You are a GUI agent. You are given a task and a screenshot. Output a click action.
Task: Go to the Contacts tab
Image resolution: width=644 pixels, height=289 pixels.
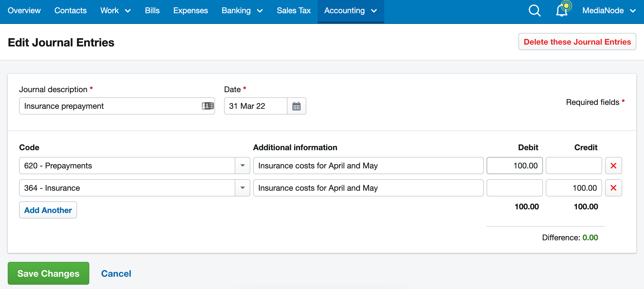(71, 10)
